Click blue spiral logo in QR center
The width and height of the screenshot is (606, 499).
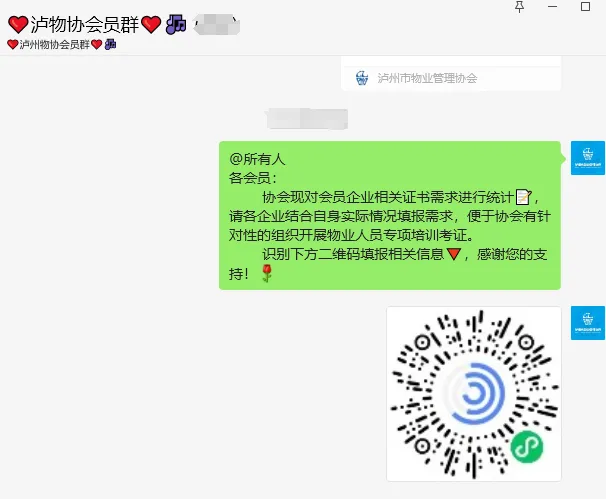coord(474,393)
